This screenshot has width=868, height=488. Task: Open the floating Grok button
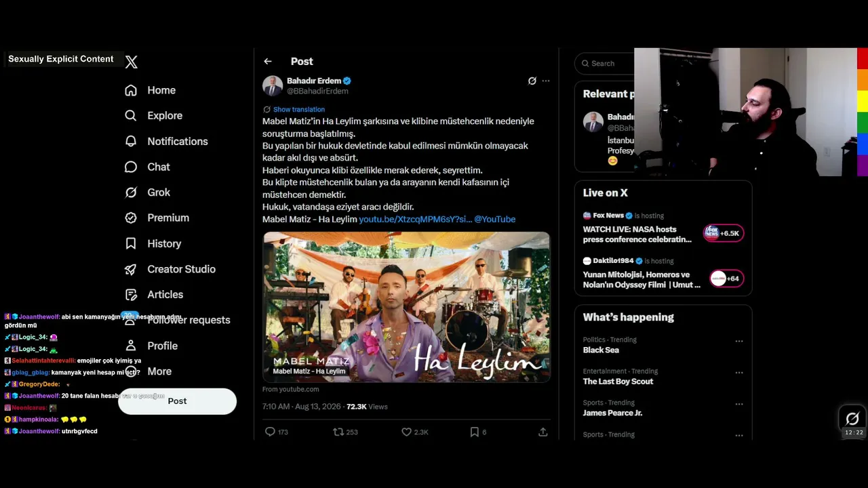pyautogui.click(x=852, y=419)
